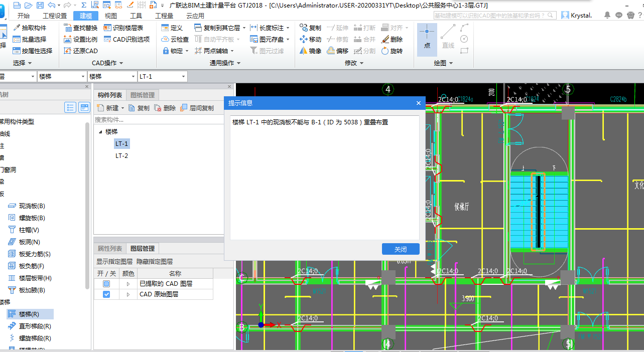Open CAD识别选项 recognition options

coord(126,39)
